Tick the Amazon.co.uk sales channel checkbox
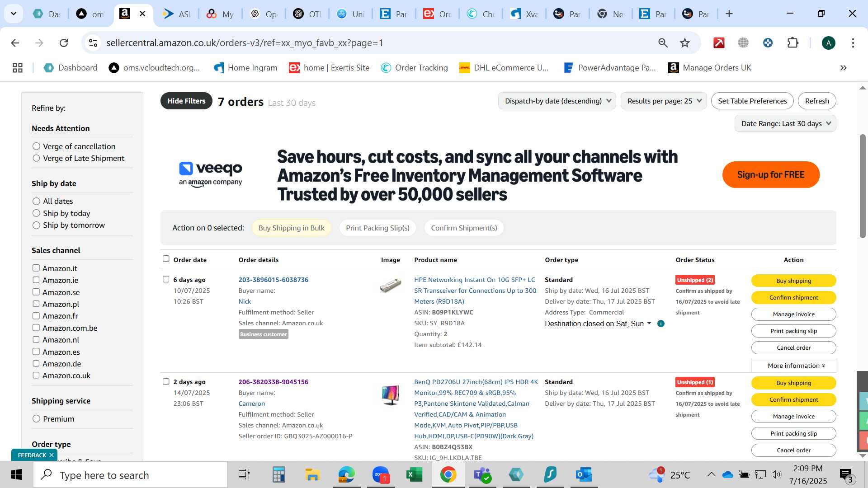This screenshot has height=488, width=868. point(36,375)
